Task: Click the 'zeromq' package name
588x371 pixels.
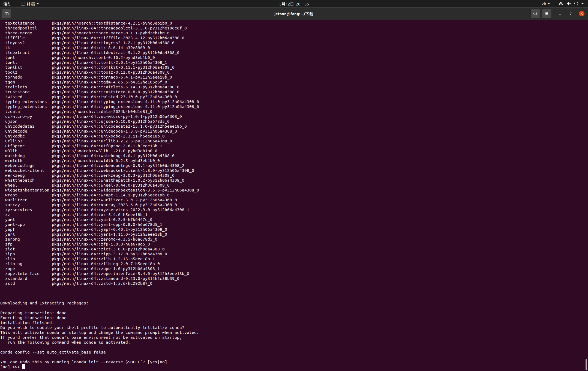Action: [13, 239]
